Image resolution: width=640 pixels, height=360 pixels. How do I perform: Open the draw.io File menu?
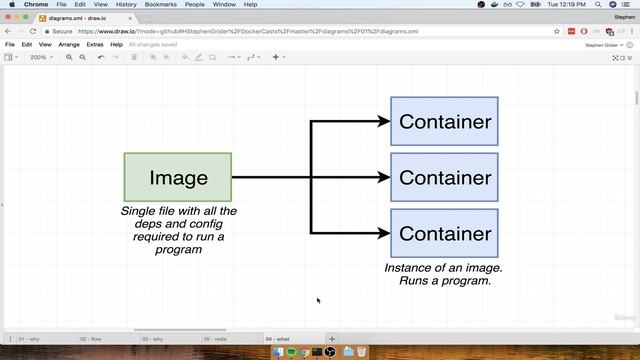[10, 44]
